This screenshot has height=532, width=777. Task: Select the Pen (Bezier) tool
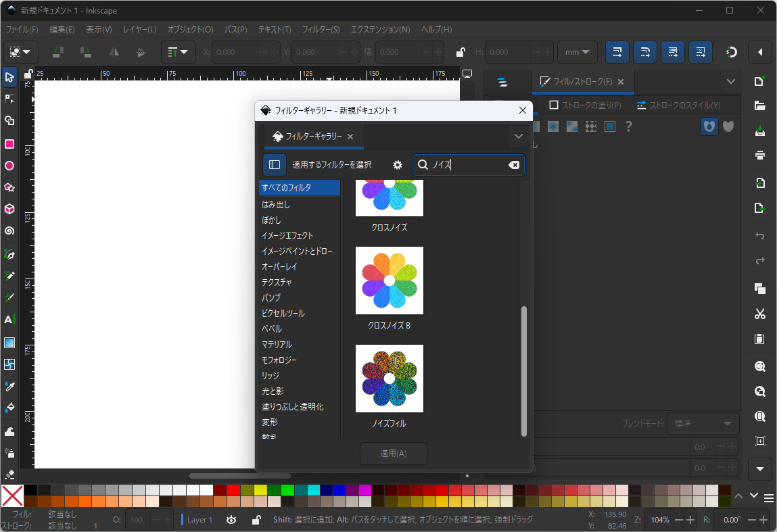point(9,254)
